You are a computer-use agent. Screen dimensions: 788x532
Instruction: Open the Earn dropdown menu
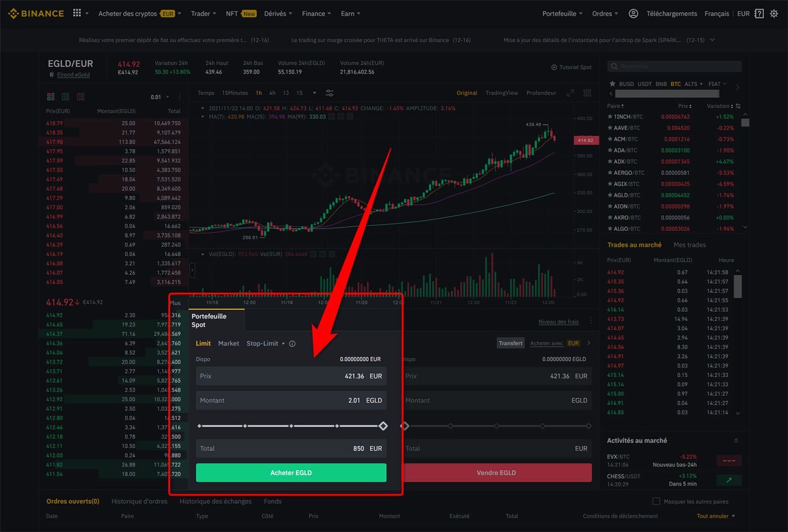coord(351,14)
